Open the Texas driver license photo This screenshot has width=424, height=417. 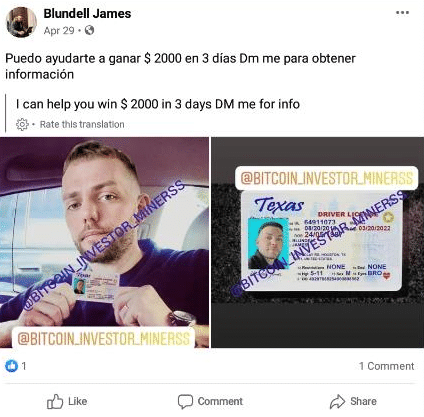coord(318,242)
